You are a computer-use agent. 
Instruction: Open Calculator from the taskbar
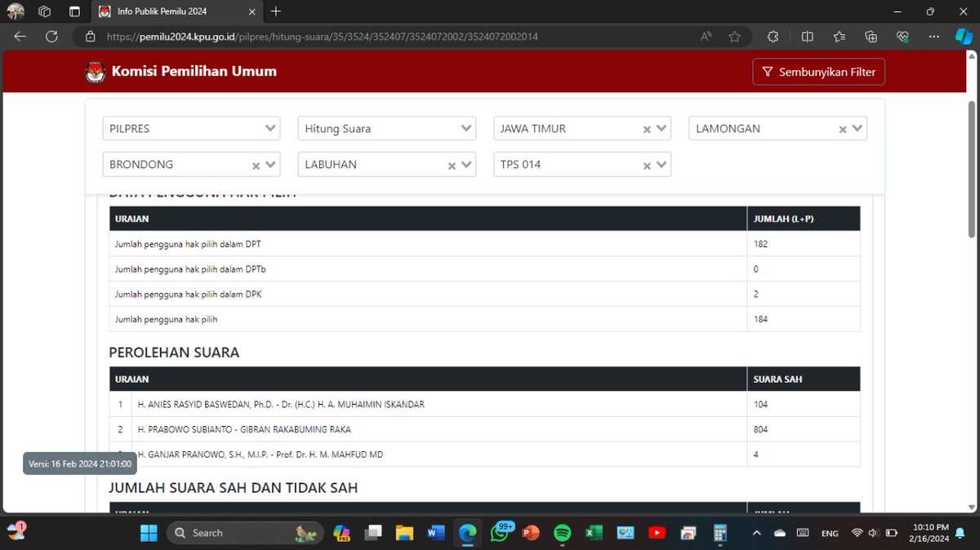click(720, 533)
